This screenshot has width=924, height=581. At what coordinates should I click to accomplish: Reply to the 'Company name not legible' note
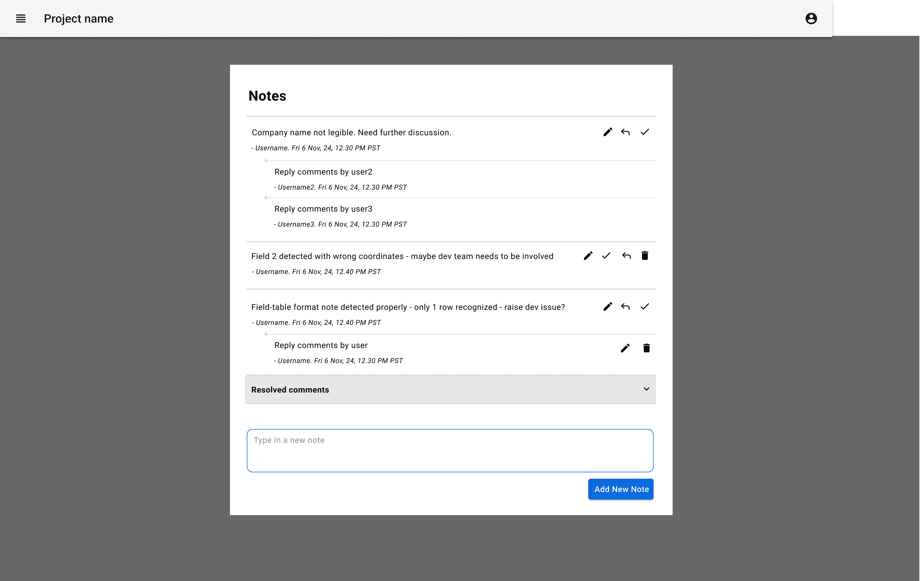click(x=626, y=132)
